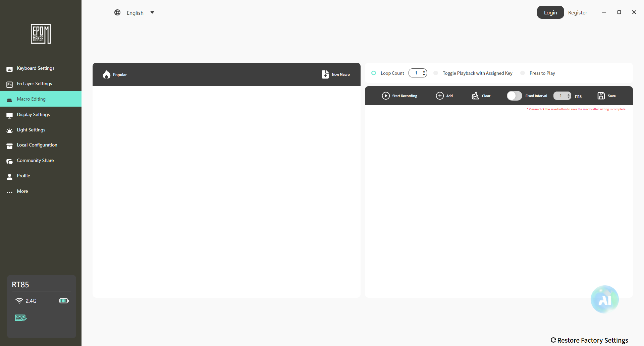Click the Clear label
The width and height of the screenshot is (644, 346).
coord(486,96)
